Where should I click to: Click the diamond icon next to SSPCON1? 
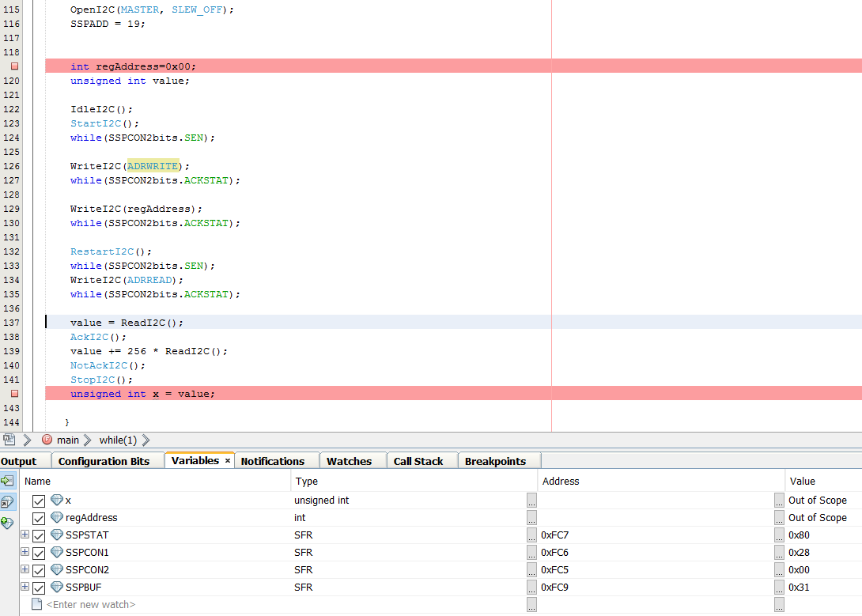pyautogui.click(x=57, y=552)
